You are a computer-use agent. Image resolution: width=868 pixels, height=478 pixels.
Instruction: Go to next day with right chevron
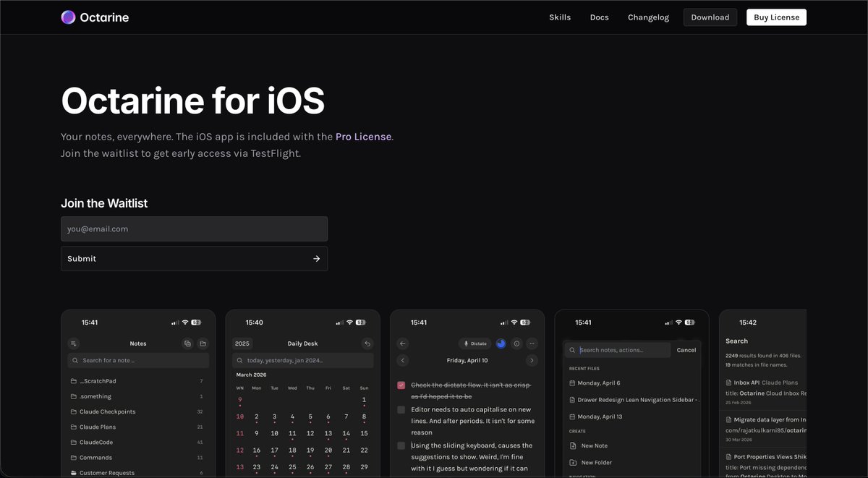(x=532, y=360)
